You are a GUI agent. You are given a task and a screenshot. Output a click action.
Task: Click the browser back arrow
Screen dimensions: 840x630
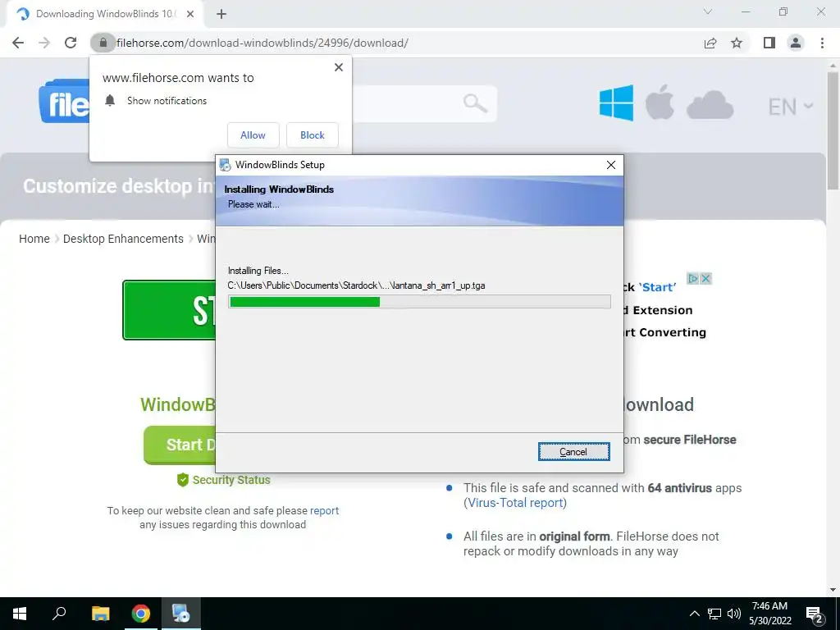18,43
